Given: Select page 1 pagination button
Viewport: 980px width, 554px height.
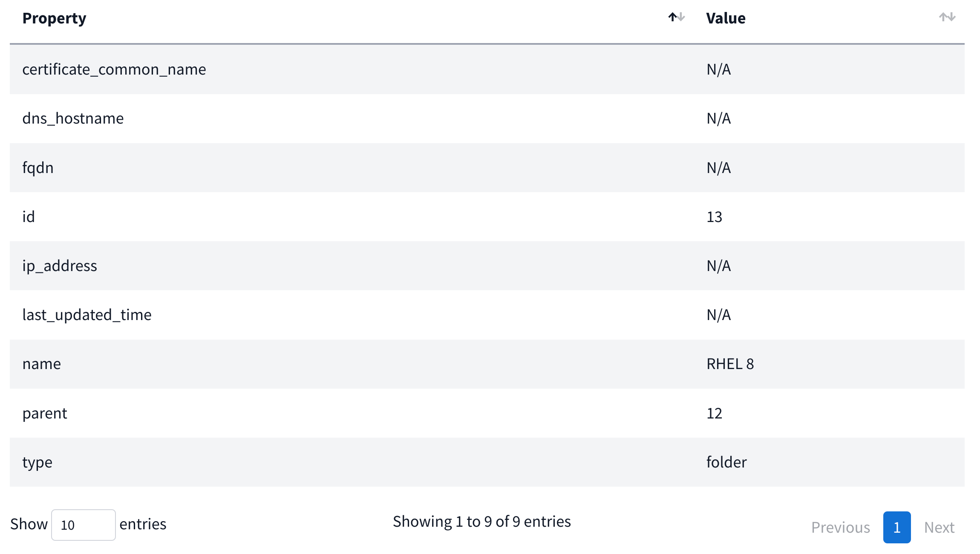Looking at the screenshot, I should (896, 528).
